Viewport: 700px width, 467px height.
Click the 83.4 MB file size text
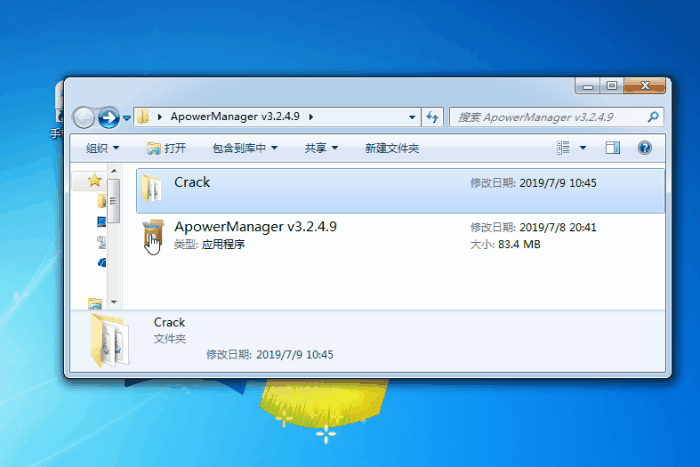coord(519,245)
